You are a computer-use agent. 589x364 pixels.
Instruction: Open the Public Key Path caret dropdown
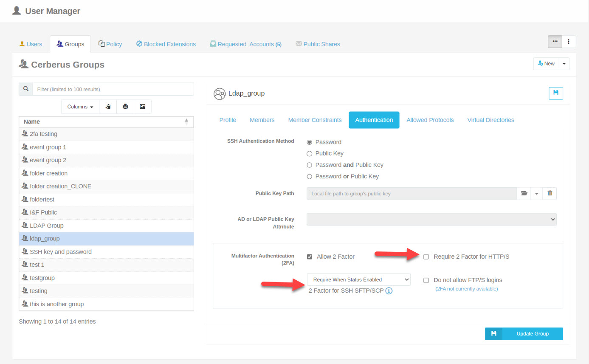point(537,193)
